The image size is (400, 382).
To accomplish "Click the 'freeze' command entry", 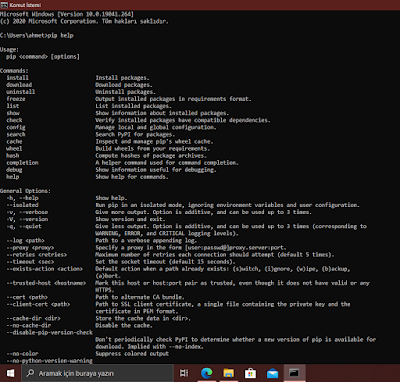I will tap(16, 99).
